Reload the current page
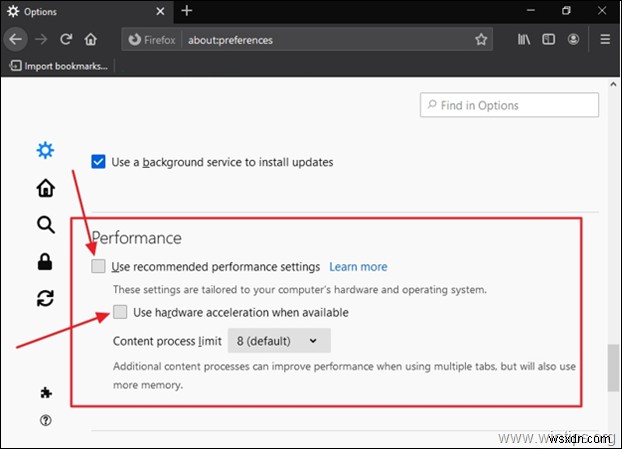 click(x=66, y=40)
